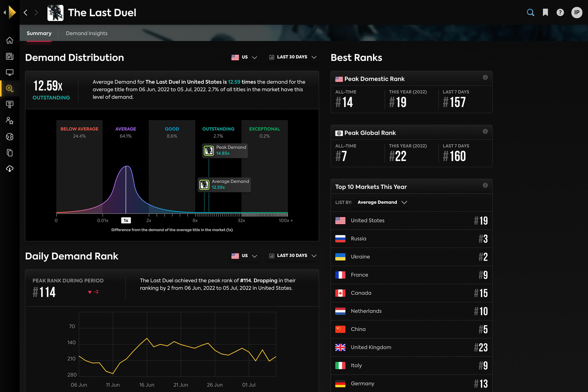This screenshot has height=392, width=588.
Task: Select Russia in top markets list
Action: (x=412, y=239)
